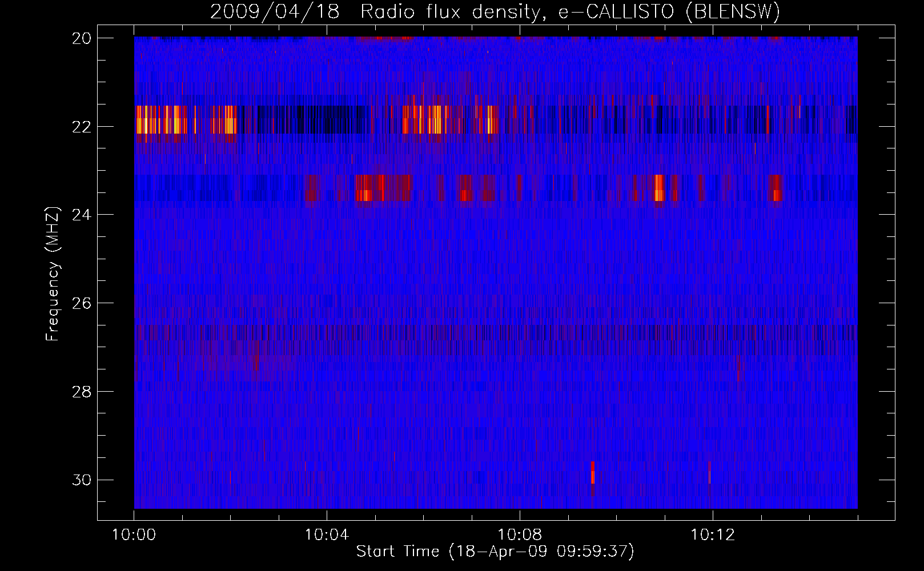
Task: Click the 10:04 time tick label
Action: click(x=327, y=535)
